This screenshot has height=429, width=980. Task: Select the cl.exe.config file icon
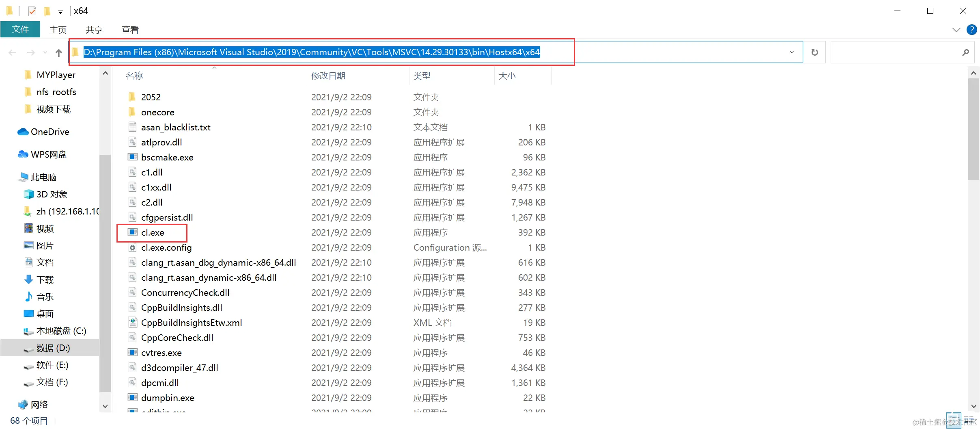pos(132,247)
